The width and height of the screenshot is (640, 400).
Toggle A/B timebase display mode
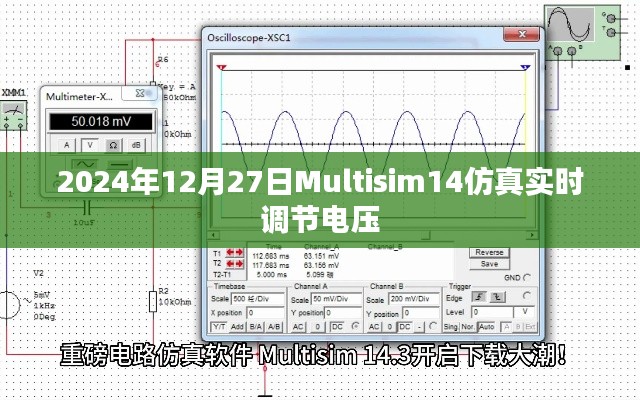[x=274, y=327]
